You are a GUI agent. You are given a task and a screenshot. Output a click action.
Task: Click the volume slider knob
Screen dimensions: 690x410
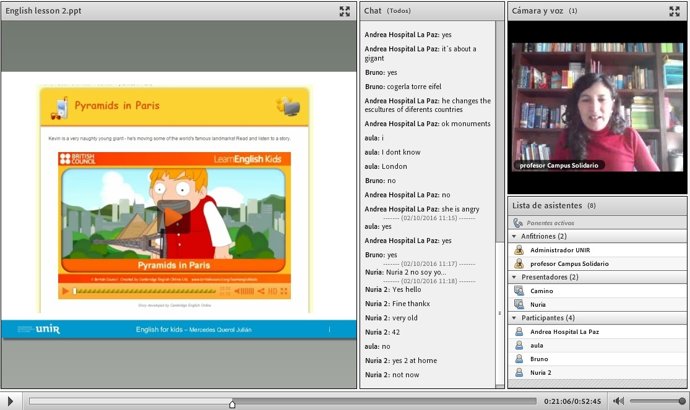[x=681, y=401]
